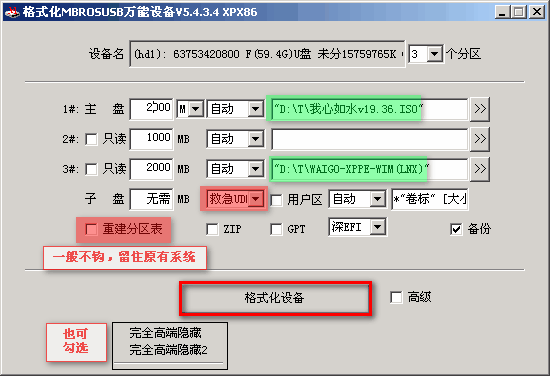Open the M unit dropdown for partition 1
The image size is (550, 376).
196,109
